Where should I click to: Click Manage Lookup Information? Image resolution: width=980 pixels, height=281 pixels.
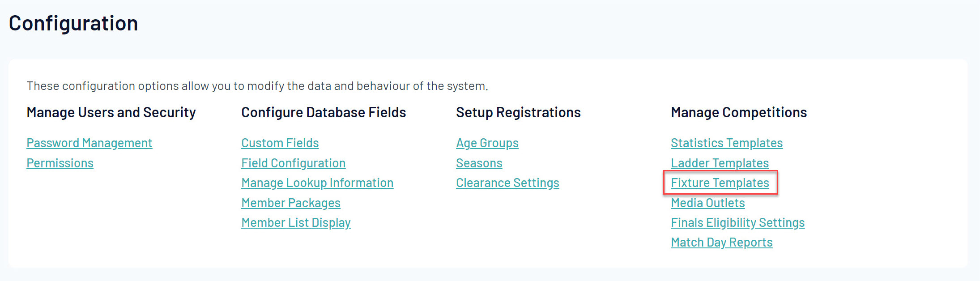[317, 183]
